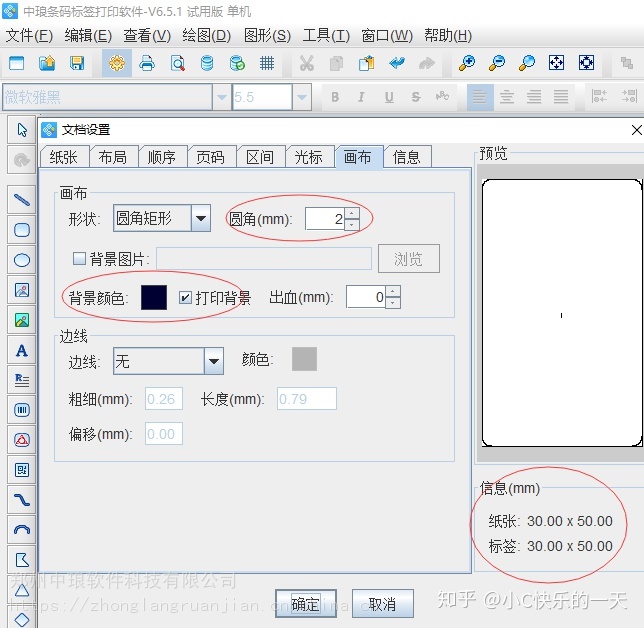The image size is (644, 628).
Task: Select right text alignment button
Action: (534, 97)
